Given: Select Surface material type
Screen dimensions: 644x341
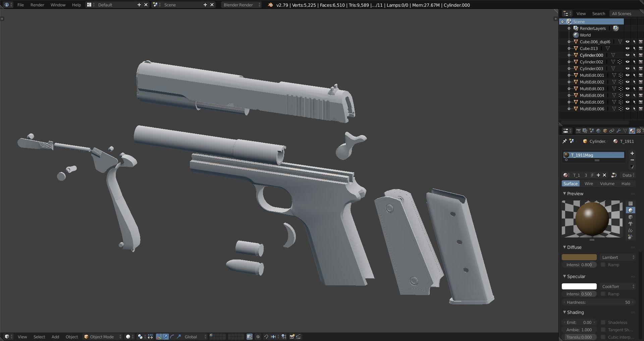Looking at the screenshot, I should click(x=571, y=183).
